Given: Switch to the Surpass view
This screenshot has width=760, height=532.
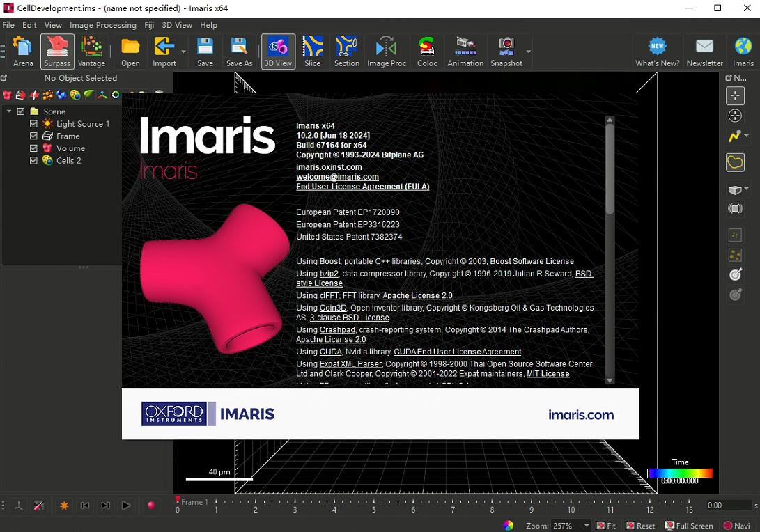Looking at the screenshot, I should [x=57, y=52].
